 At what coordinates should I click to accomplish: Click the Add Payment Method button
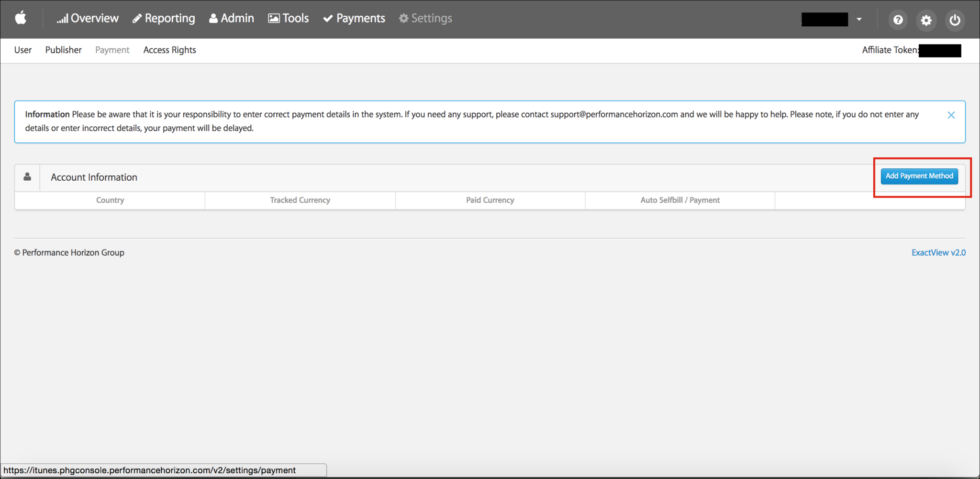[x=919, y=176]
